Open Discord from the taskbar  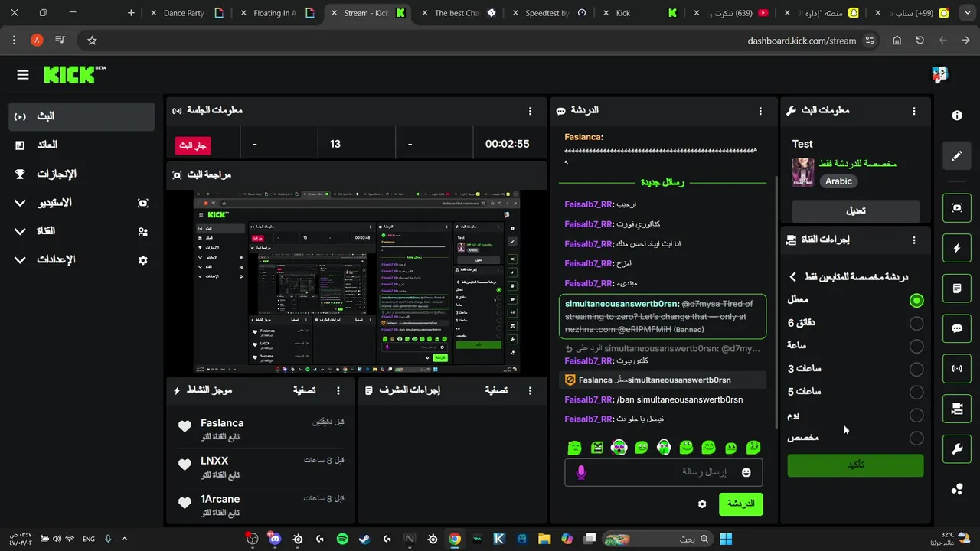click(275, 539)
